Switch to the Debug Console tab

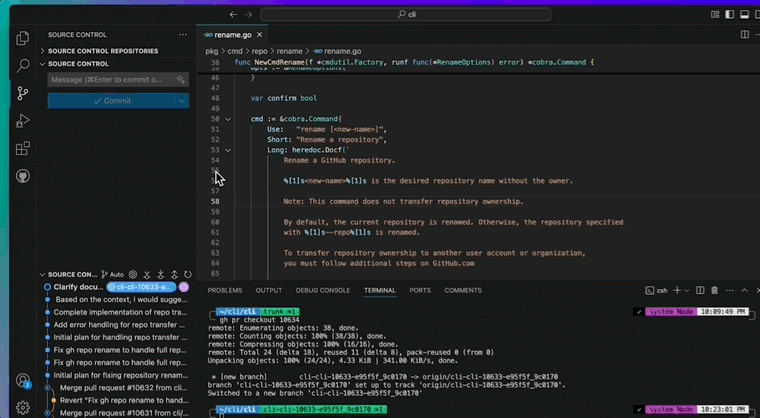point(323,290)
